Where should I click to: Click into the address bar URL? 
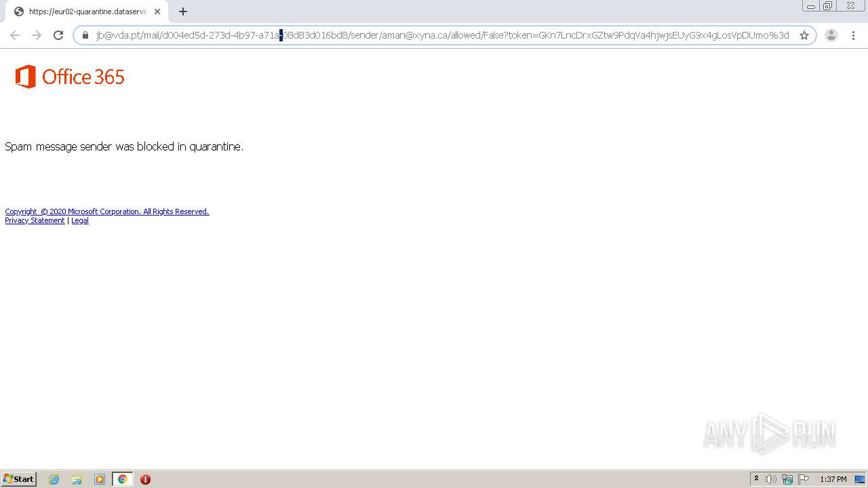tap(442, 35)
